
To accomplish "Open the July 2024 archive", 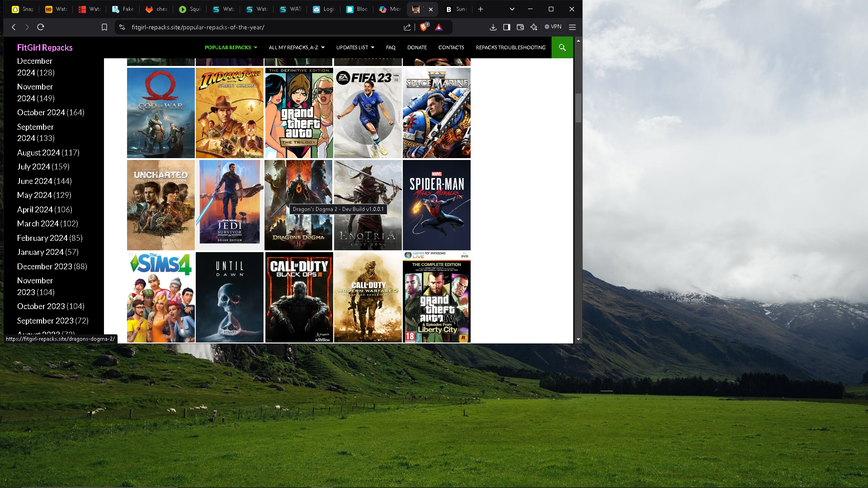I will [33, 167].
